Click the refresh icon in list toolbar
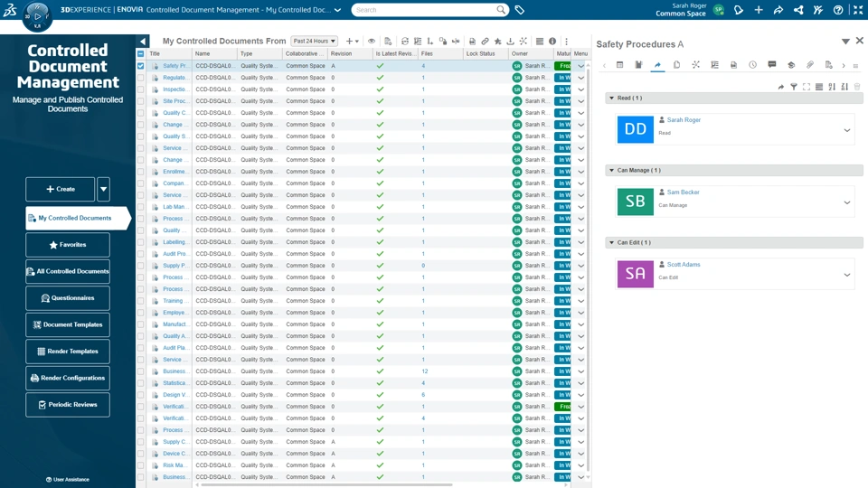The image size is (868, 488). 405,41
